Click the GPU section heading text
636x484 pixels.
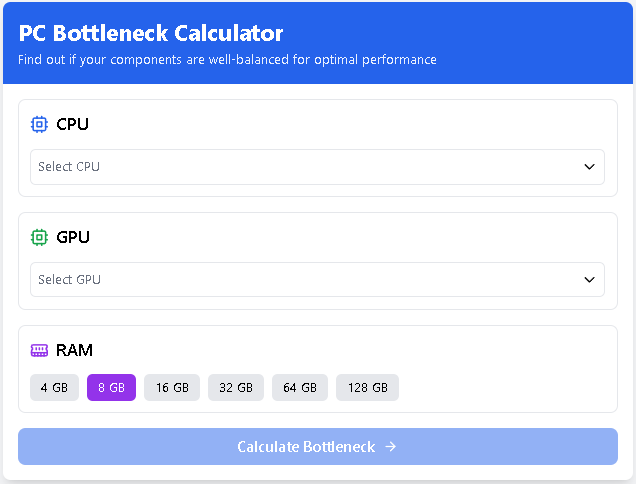73,237
